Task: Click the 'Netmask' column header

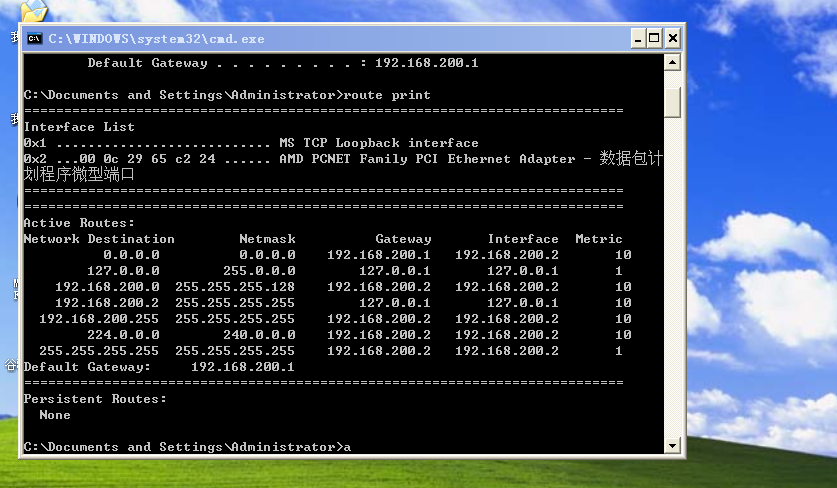Action: pyautogui.click(x=267, y=239)
